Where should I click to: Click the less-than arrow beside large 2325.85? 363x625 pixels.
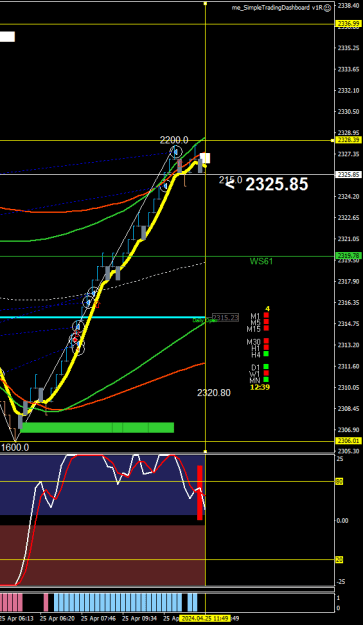[230, 184]
